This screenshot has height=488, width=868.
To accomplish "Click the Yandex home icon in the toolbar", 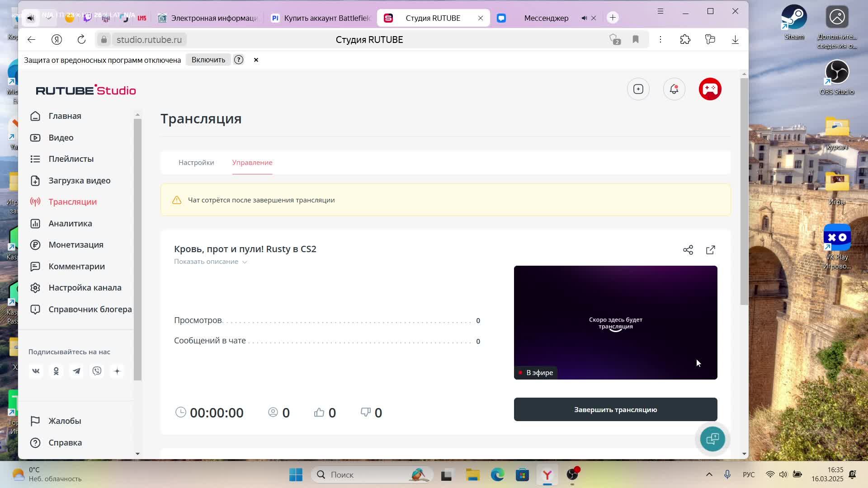I will [57, 40].
